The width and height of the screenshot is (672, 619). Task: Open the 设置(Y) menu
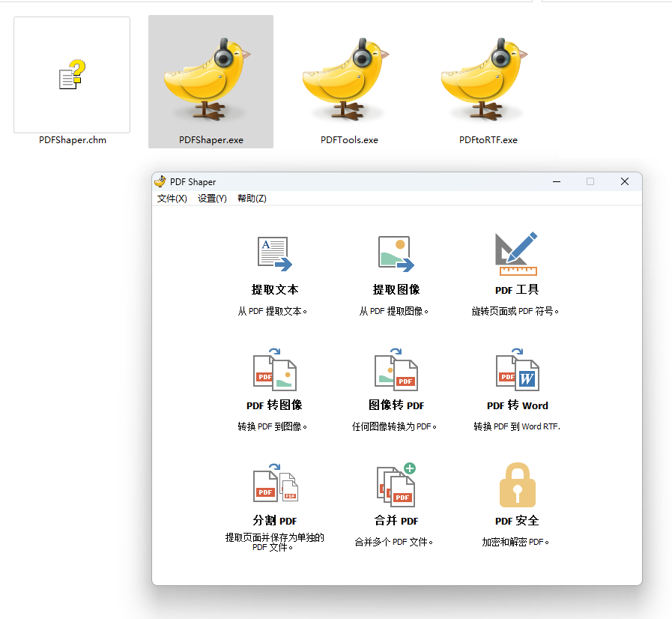pos(212,199)
